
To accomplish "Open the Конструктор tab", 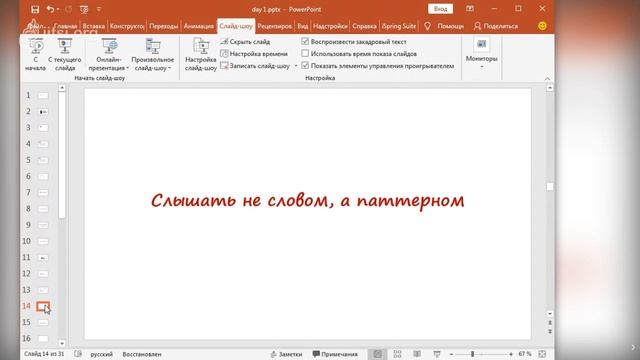I will click(x=127, y=26).
